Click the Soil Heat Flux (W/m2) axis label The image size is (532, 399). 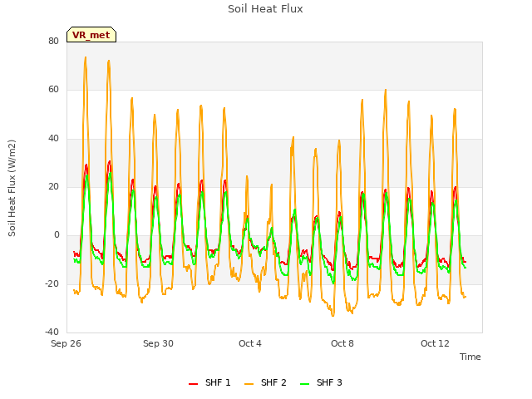point(12,188)
